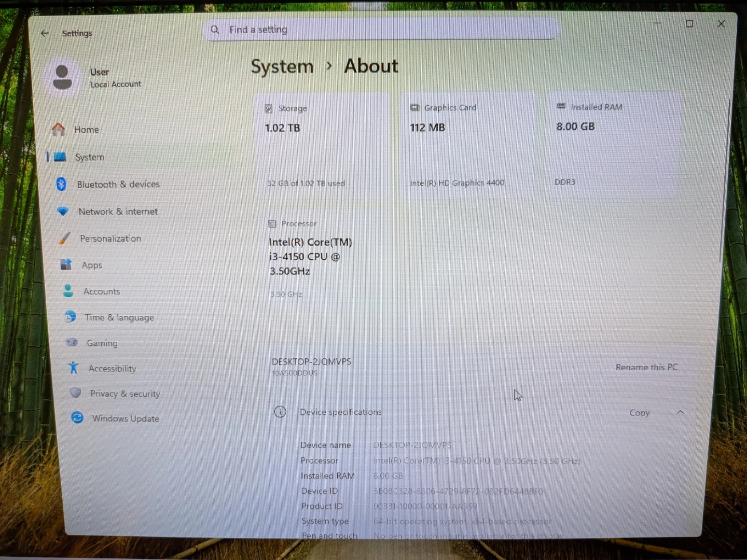The image size is (747, 560).
Task: Copy the device specifications
Action: [x=639, y=413]
